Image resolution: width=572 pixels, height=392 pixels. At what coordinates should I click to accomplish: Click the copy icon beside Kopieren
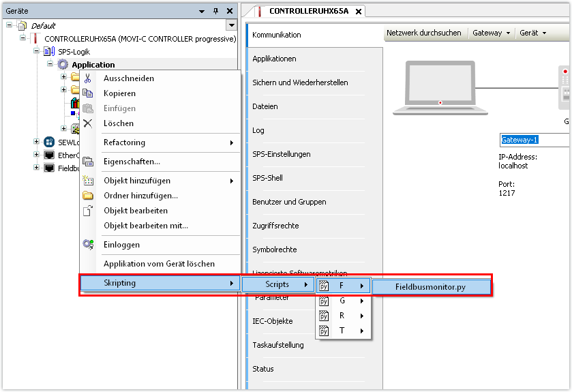[x=87, y=93]
